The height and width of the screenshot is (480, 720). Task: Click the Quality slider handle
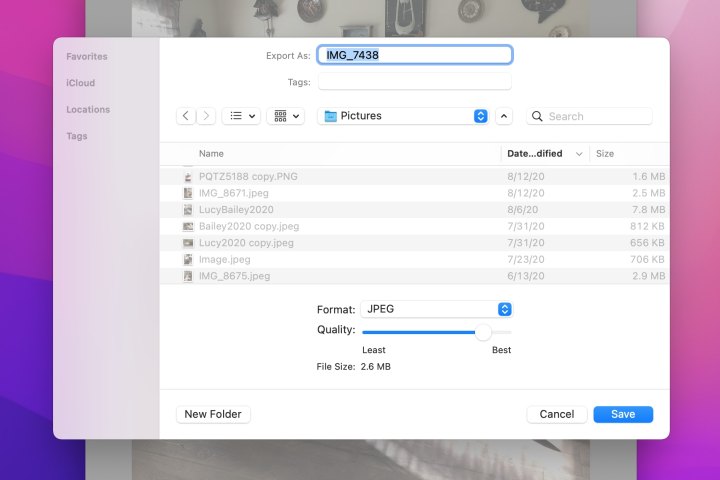point(483,332)
